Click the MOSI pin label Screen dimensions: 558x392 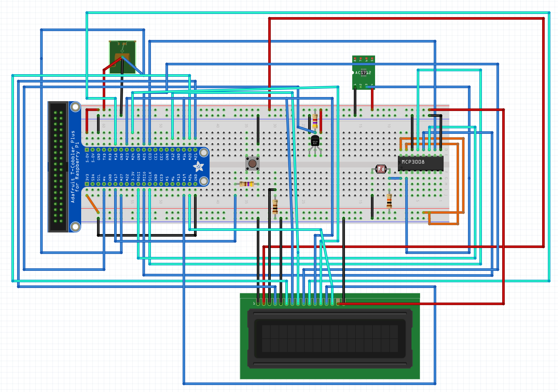[138, 176]
